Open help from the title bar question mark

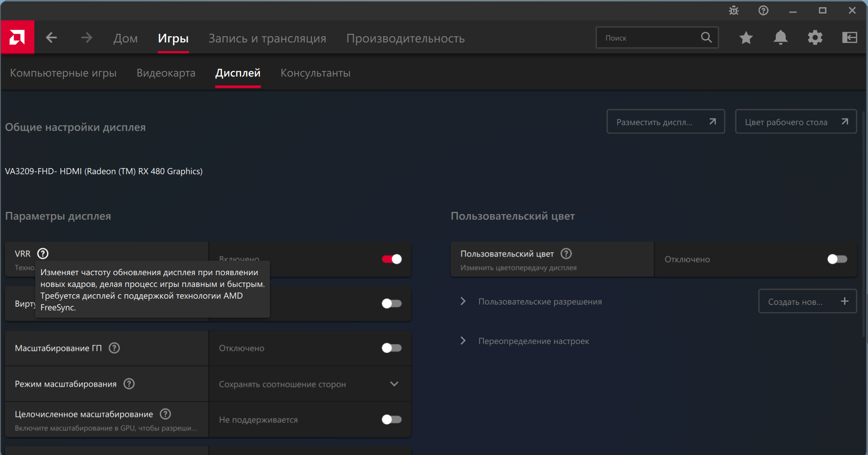763,10
